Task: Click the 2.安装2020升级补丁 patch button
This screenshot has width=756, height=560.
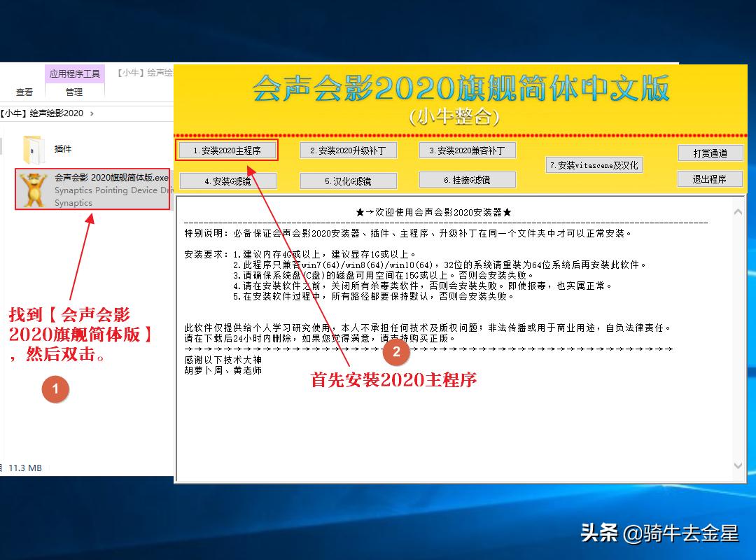Action: click(348, 149)
